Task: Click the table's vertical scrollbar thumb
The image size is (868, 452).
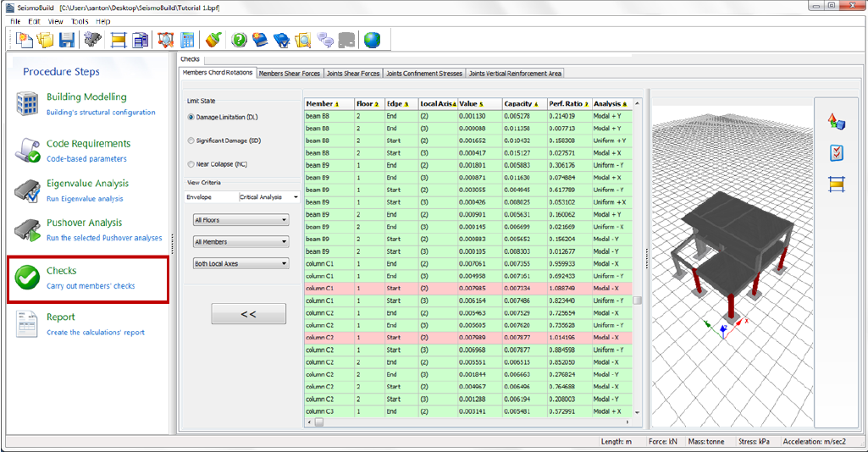Action: click(638, 300)
